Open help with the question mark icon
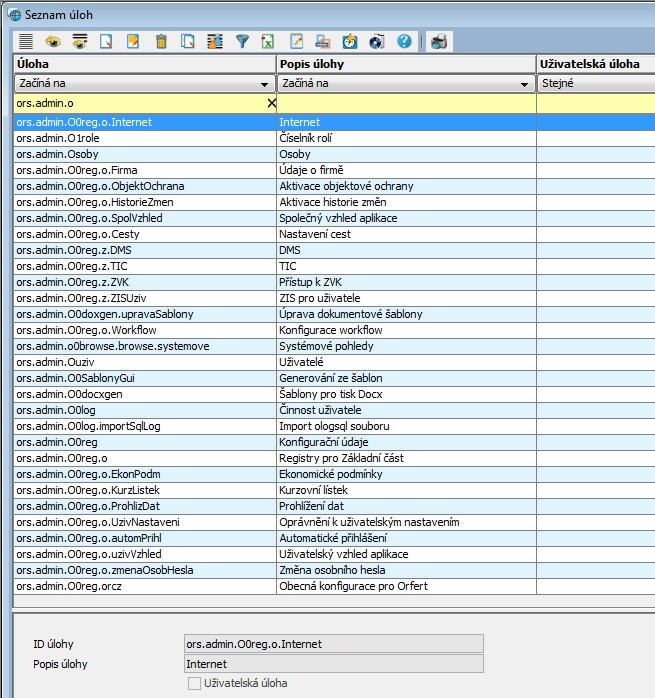 point(404,42)
